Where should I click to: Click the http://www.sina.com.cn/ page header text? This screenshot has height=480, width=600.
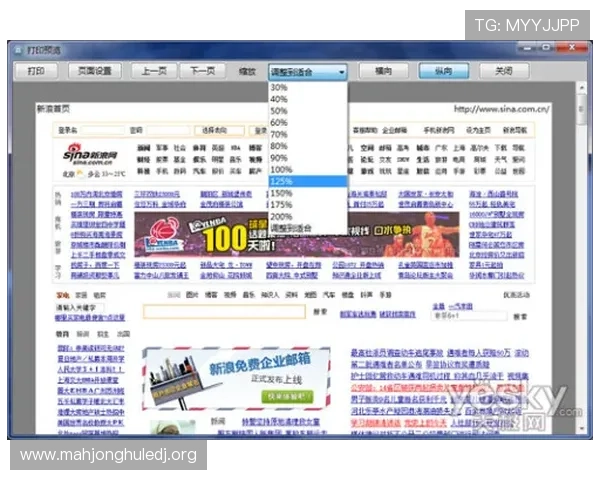(x=502, y=109)
